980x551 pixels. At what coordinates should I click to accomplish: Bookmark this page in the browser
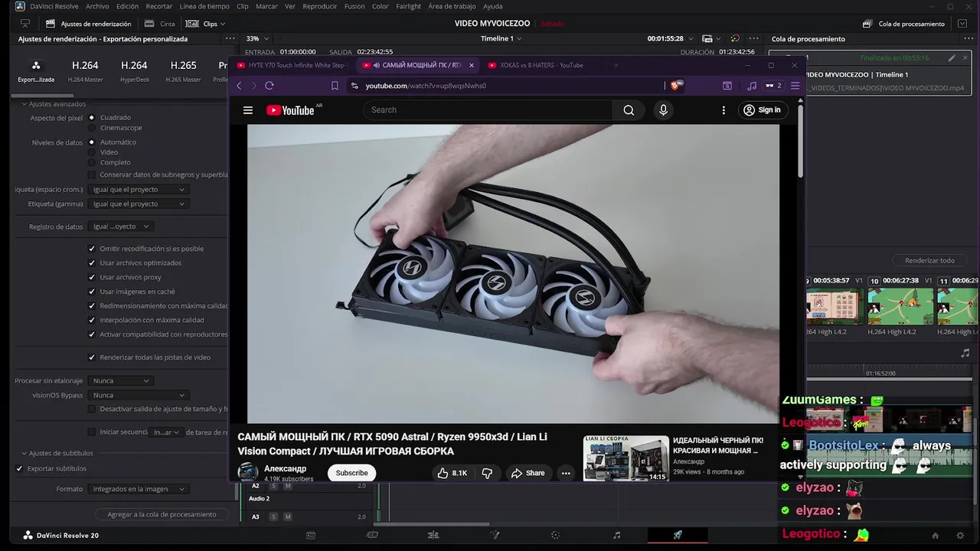(x=335, y=86)
